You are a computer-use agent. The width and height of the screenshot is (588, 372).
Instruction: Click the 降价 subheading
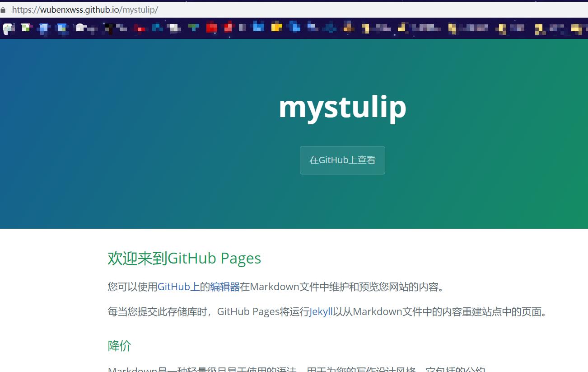pyautogui.click(x=119, y=346)
